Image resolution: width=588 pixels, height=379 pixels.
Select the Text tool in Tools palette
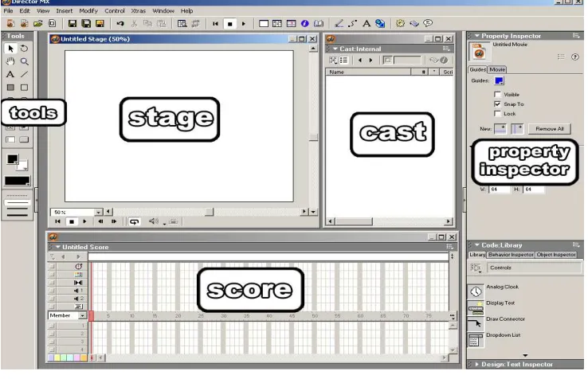point(10,74)
